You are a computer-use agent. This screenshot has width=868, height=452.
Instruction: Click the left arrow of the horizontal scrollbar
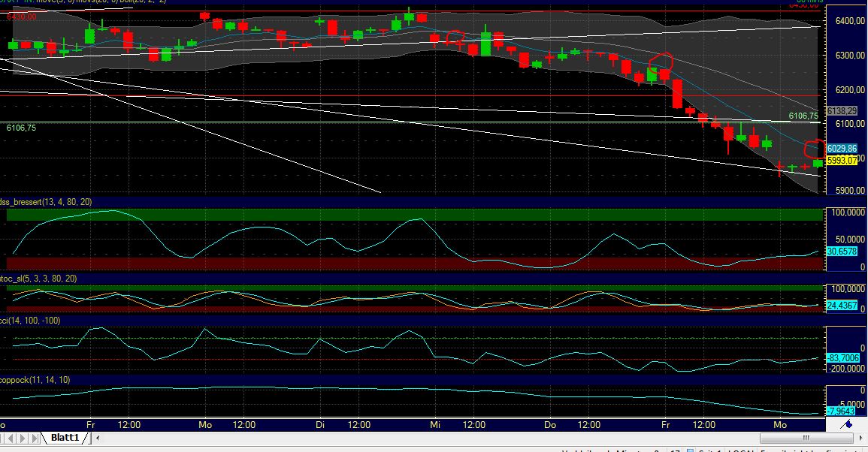coord(98,438)
